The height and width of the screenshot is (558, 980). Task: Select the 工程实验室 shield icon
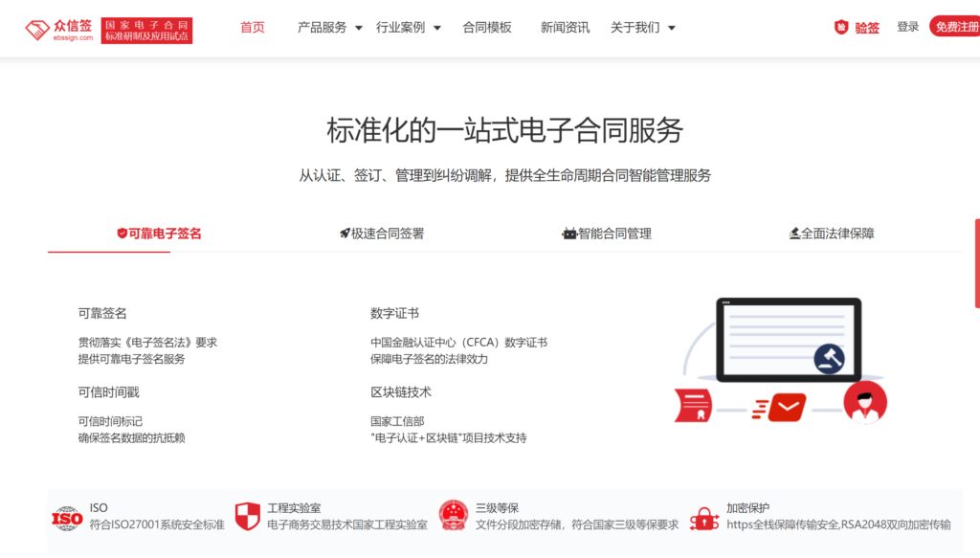click(x=249, y=516)
